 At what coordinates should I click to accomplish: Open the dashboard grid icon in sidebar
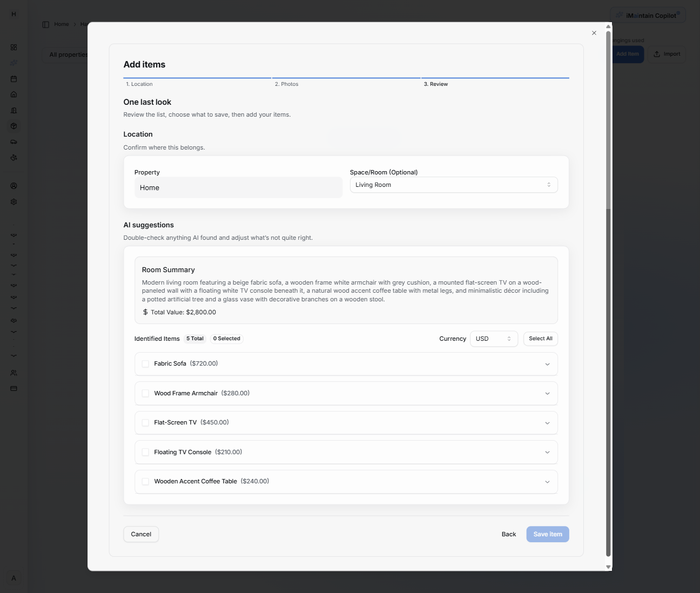(14, 47)
